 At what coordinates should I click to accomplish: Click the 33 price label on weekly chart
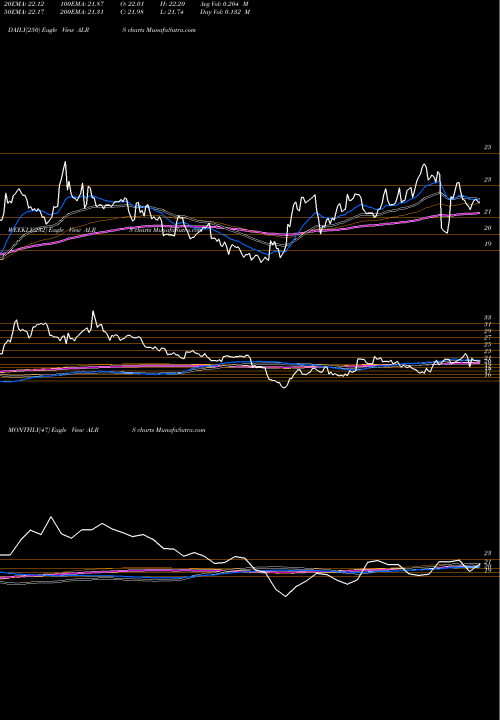(x=487, y=317)
